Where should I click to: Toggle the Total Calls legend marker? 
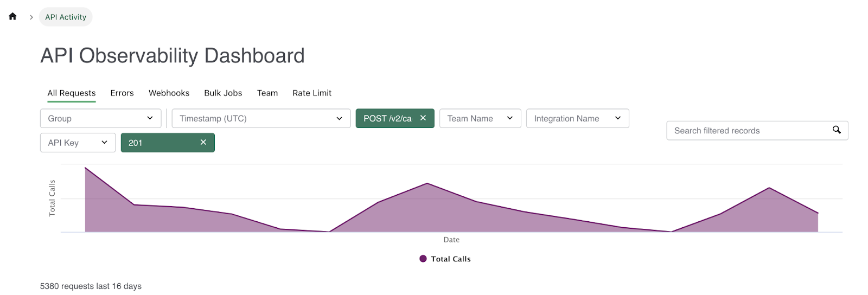(x=423, y=259)
